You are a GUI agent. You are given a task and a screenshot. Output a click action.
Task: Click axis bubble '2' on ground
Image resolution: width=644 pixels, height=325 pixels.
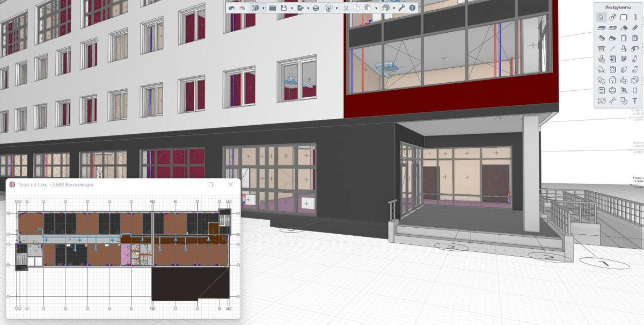pos(548,257)
